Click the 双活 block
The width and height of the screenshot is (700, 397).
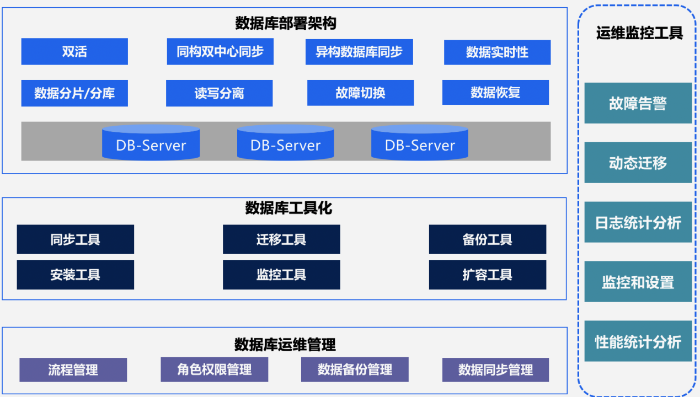[x=75, y=51]
